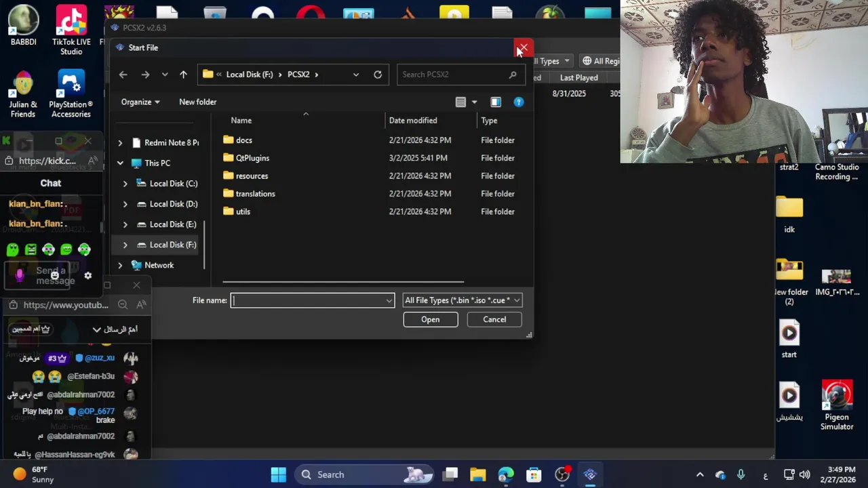
Task: Open Microsoft Edge from taskbar
Action: pyautogui.click(x=506, y=474)
